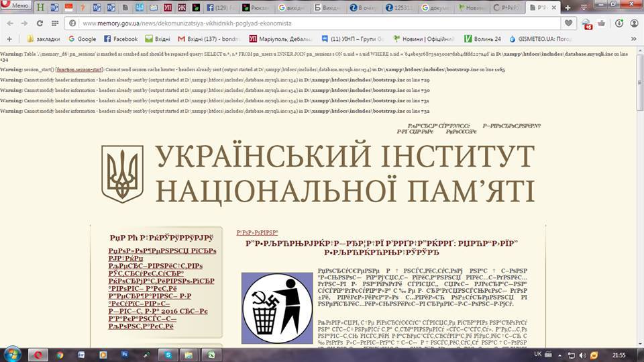This screenshot has width=644, height=362.
Task: Open the Волинь 24 bookmark
Action: [x=482, y=39]
